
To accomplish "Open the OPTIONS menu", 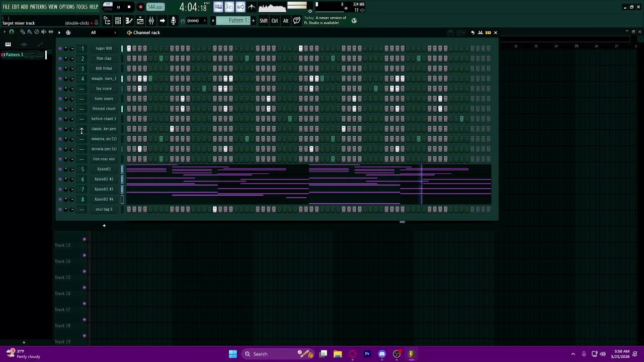I will tap(67, 7).
